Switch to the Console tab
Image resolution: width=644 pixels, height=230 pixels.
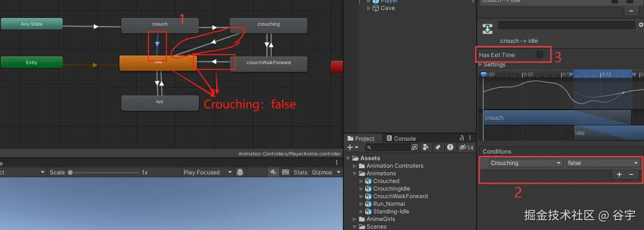(x=401, y=138)
